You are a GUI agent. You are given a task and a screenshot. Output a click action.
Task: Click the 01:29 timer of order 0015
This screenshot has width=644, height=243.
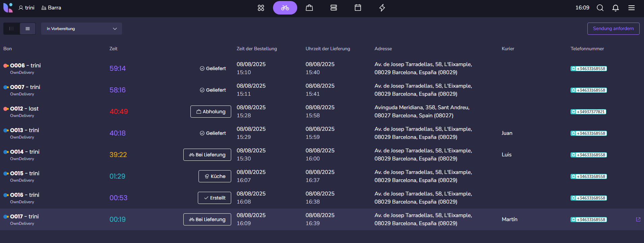point(117,176)
